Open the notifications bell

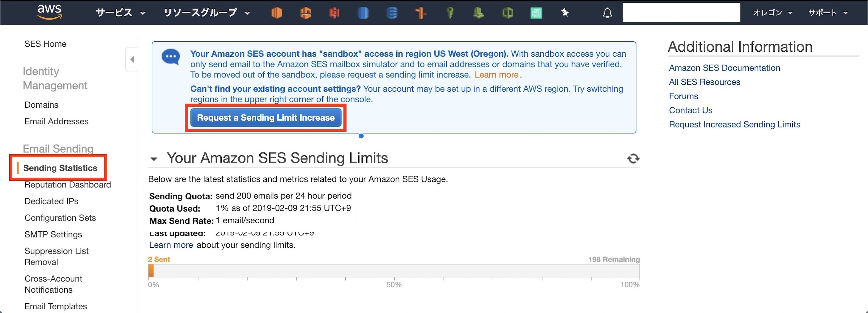click(607, 13)
